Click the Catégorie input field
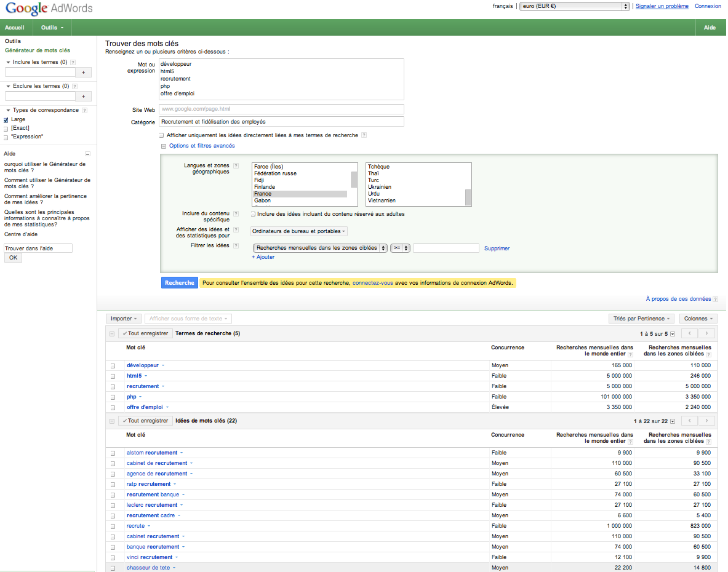 (x=281, y=122)
